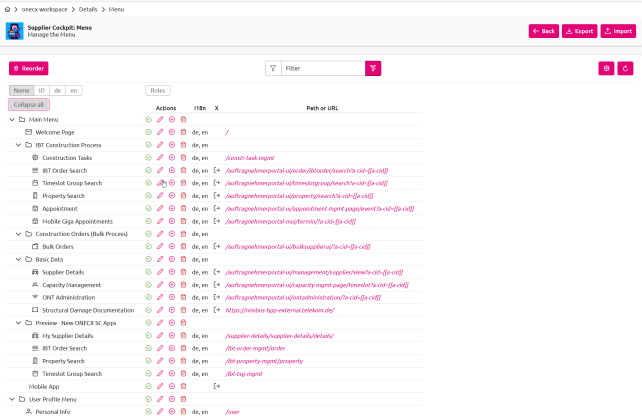
Task: Open settings via the gear icon
Action: (x=606, y=69)
